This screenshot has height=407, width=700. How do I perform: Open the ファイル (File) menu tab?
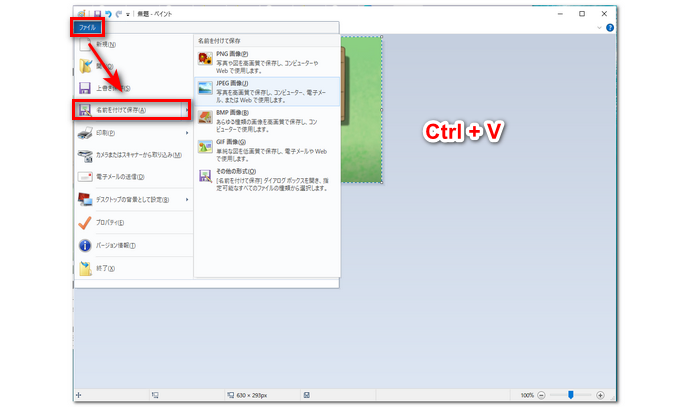(87, 28)
